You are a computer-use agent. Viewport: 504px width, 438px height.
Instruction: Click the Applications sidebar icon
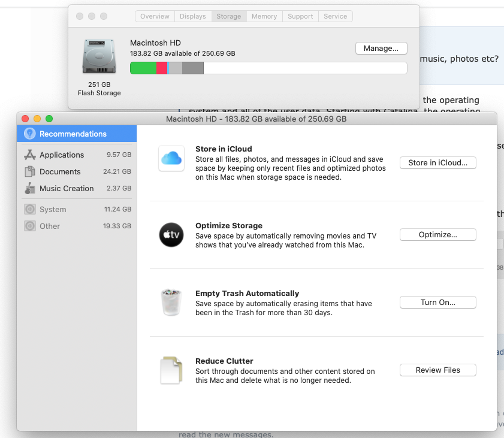point(30,155)
